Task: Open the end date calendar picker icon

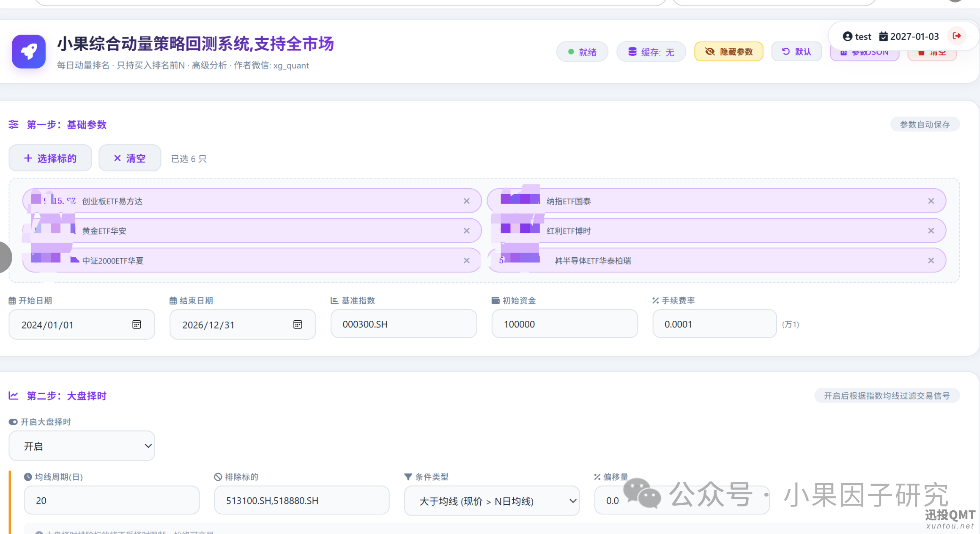Action: (298, 325)
